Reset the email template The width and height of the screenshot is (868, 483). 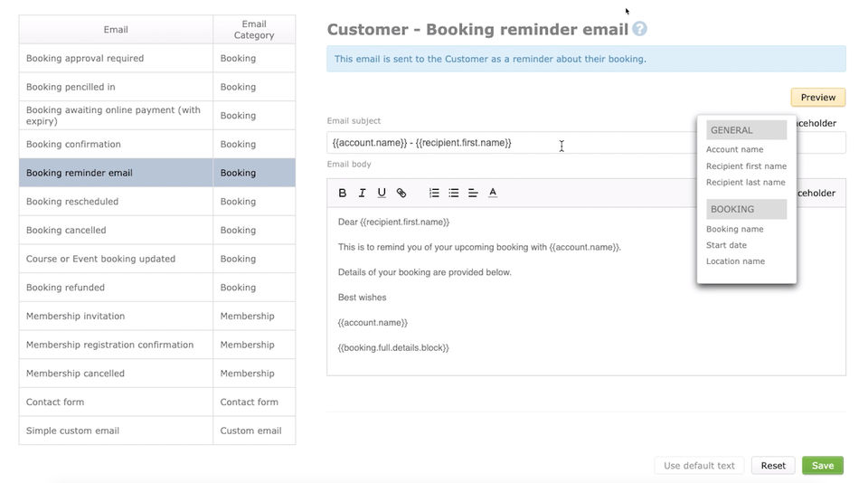tap(773, 466)
